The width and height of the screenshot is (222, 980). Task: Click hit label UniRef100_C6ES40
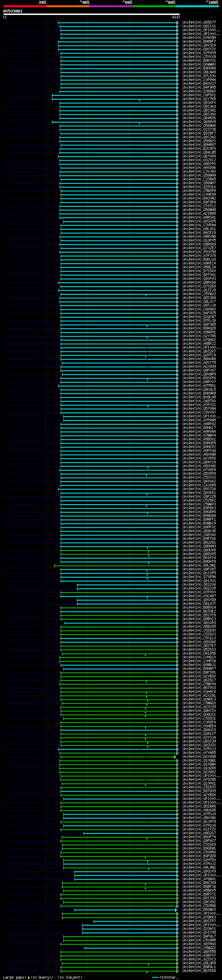click(199, 535)
